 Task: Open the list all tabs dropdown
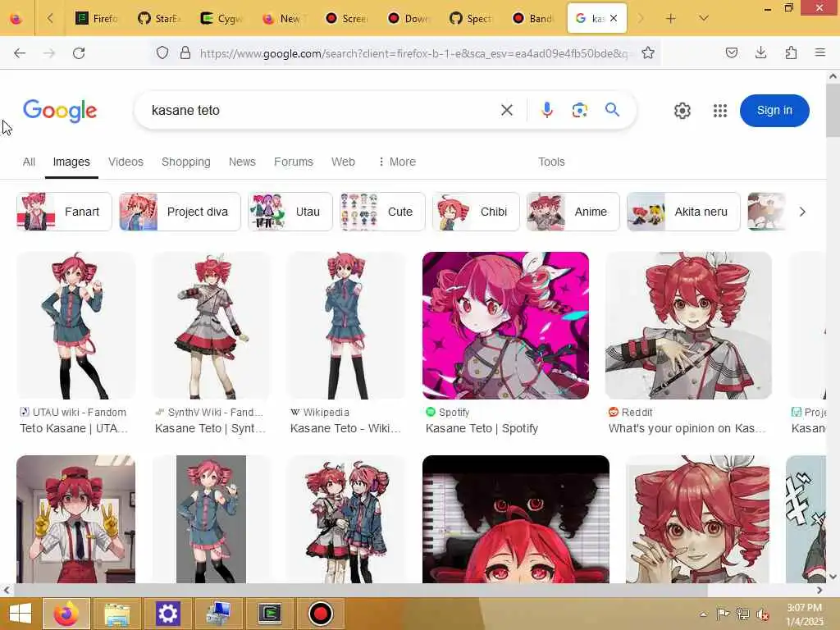click(703, 18)
